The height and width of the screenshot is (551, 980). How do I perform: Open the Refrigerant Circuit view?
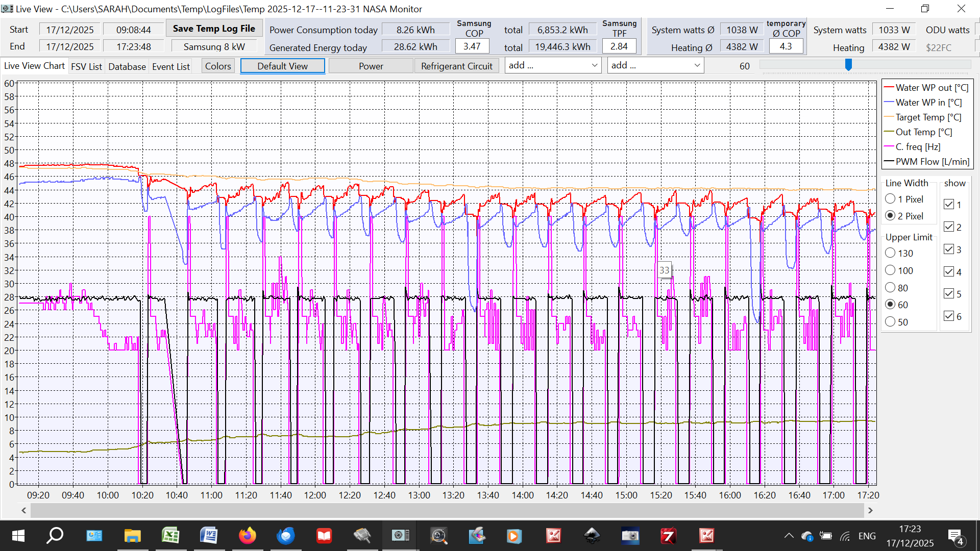[x=456, y=66]
